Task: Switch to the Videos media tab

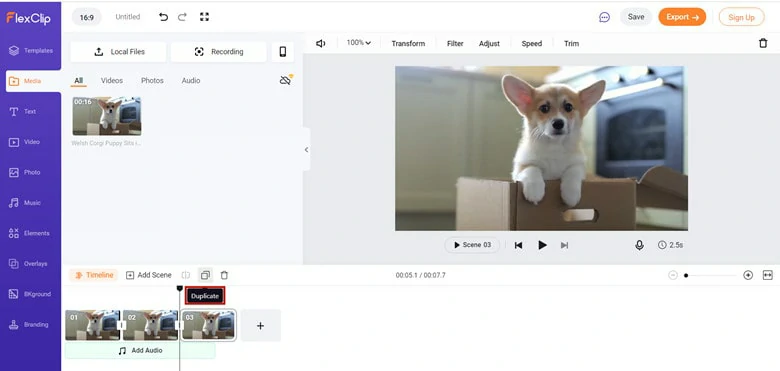Action: [112, 81]
